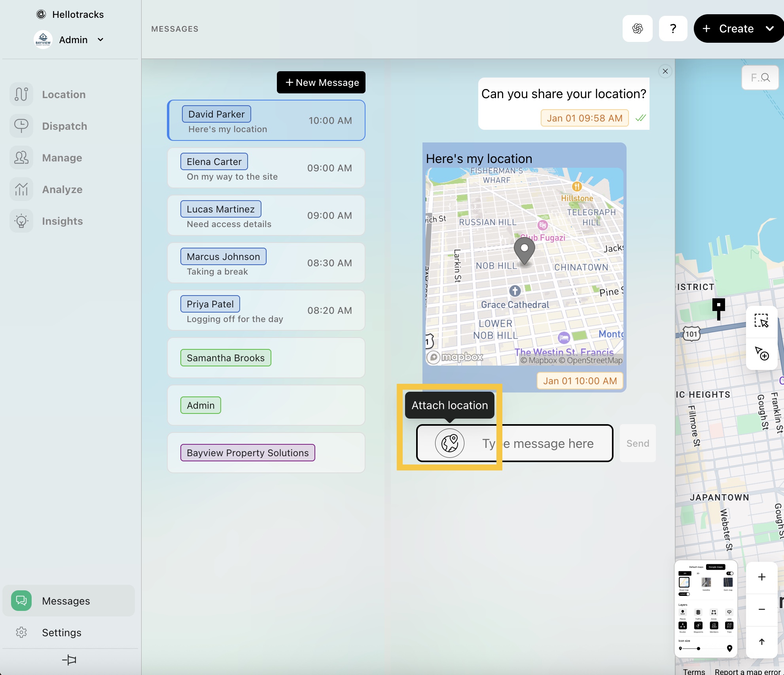Toggle the Labels switch in map panel

[684, 594]
